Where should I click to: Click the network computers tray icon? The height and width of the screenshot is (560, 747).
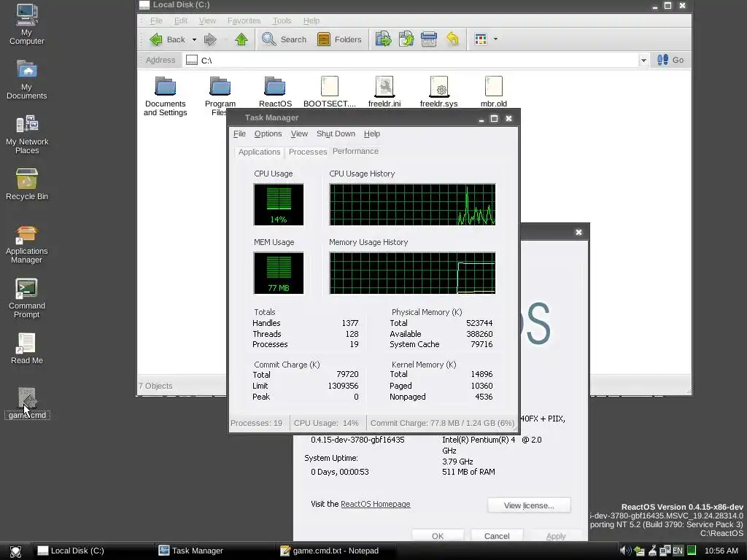[665, 551]
